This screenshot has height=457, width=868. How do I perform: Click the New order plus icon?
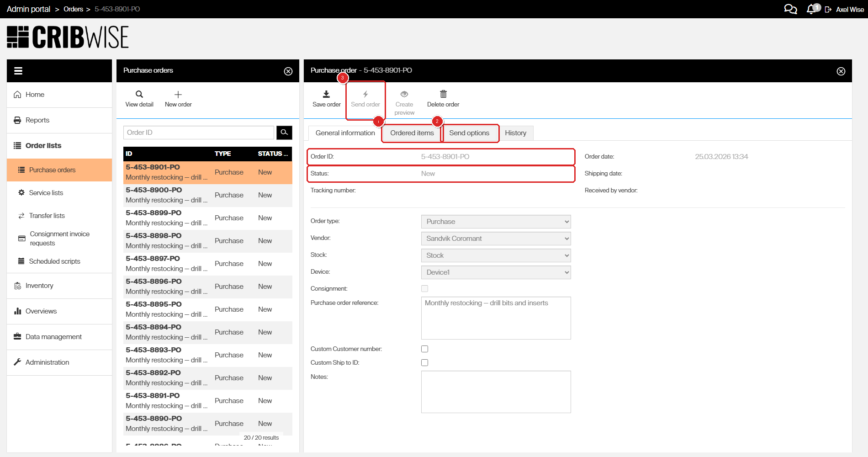pyautogui.click(x=178, y=95)
